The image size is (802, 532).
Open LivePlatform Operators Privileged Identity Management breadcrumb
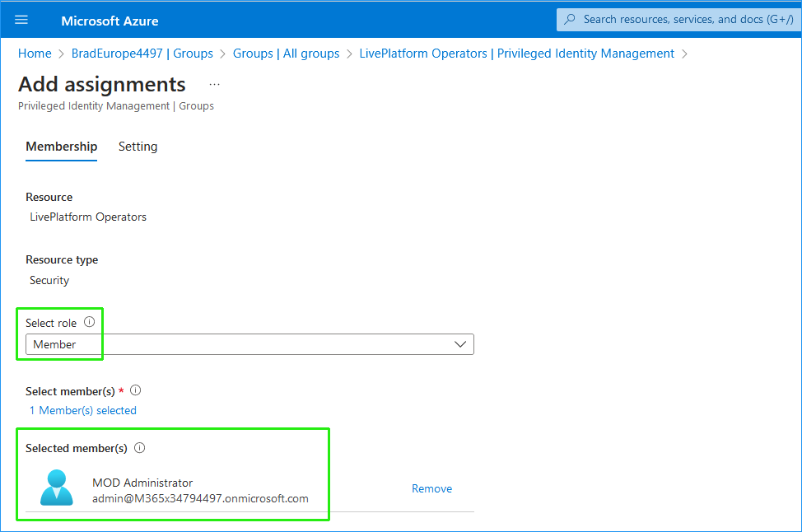(x=516, y=54)
